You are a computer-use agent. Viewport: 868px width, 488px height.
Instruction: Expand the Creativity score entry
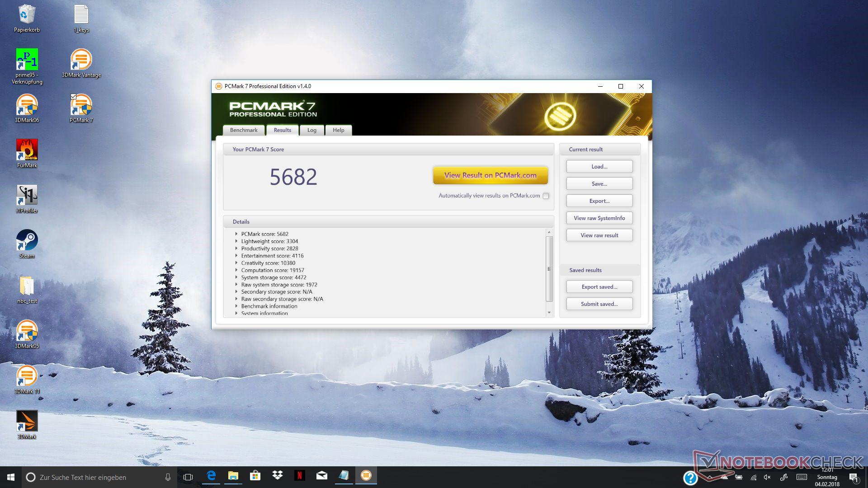click(236, 263)
